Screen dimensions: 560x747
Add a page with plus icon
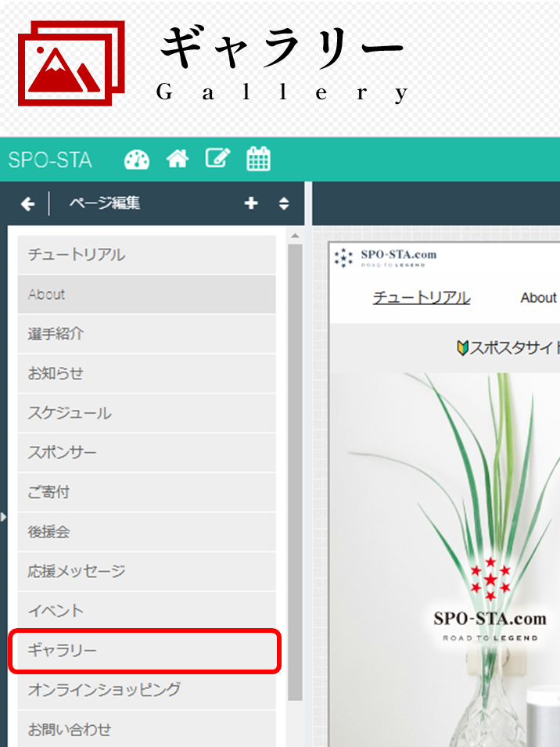(x=251, y=203)
